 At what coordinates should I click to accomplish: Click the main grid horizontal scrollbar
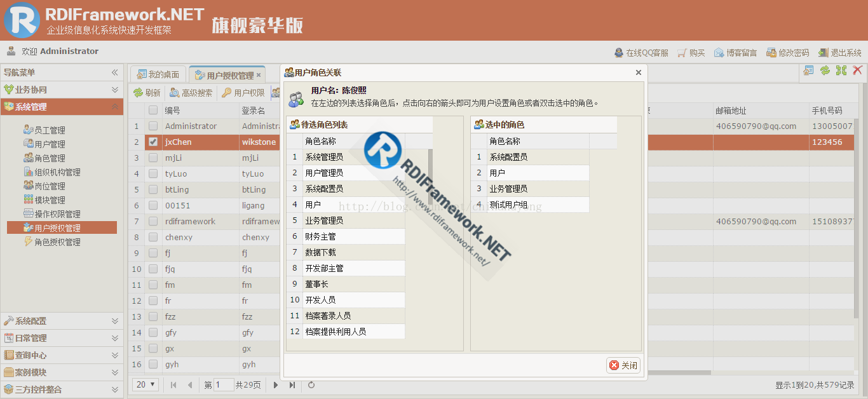tap(419, 372)
